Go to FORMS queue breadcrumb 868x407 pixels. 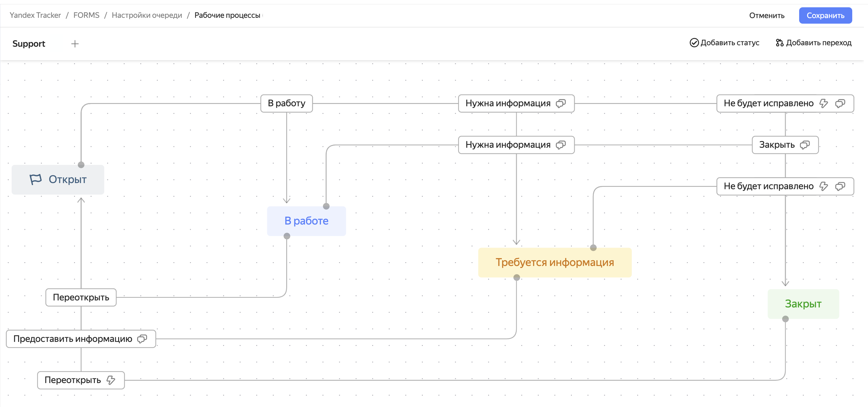click(x=86, y=15)
